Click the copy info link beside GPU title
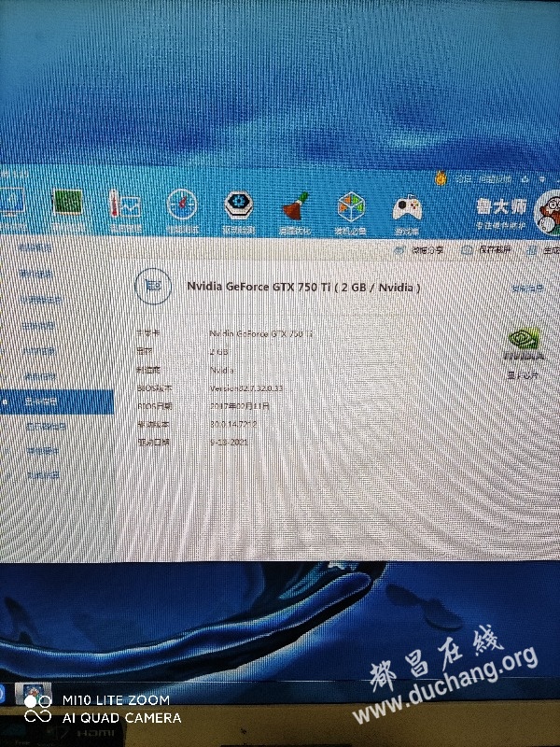560x747 pixels. (x=527, y=289)
